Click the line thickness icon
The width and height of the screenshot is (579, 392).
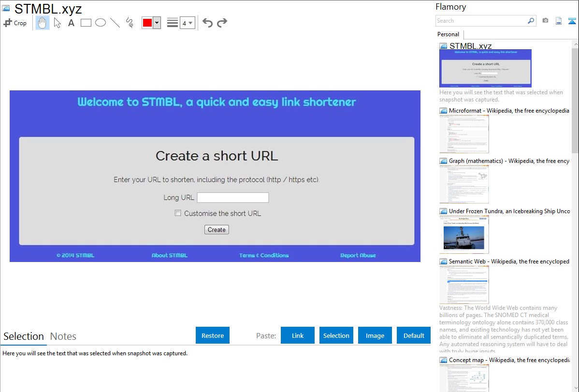(x=173, y=23)
